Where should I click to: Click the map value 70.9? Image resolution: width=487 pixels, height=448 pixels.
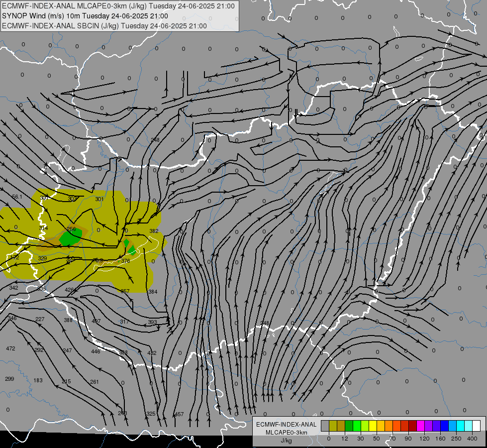[98, 260]
